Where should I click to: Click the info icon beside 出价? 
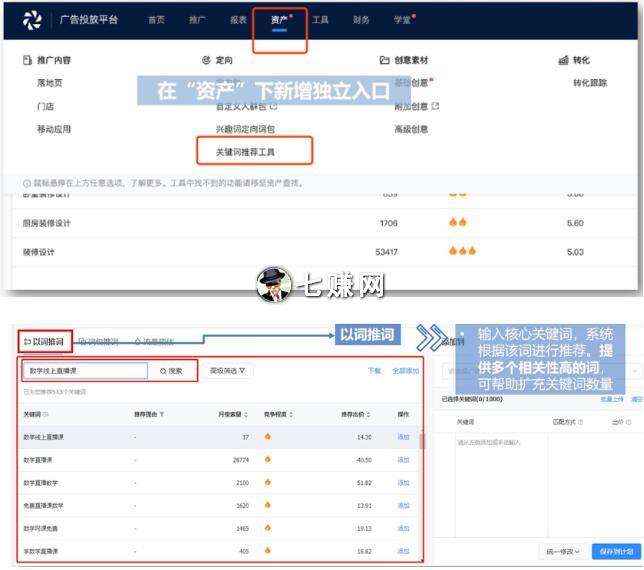[x=628, y=422]
